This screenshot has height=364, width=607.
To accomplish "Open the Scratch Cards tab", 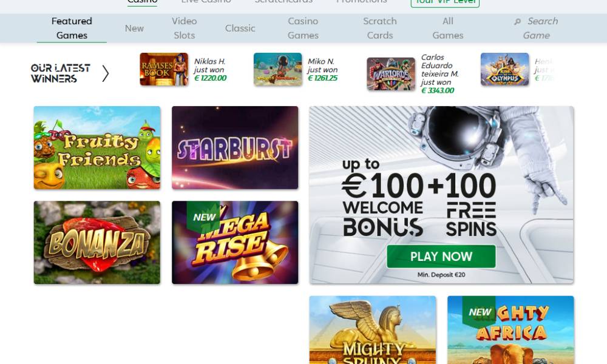I will [380, 29].
